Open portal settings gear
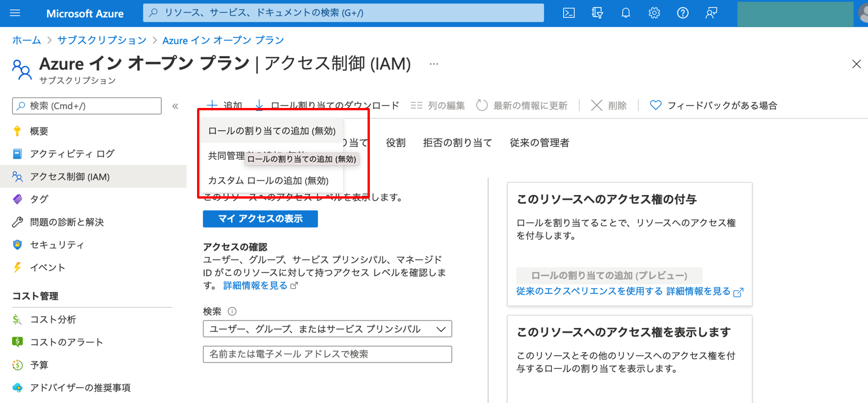868x403 pixels. point(654,13)
